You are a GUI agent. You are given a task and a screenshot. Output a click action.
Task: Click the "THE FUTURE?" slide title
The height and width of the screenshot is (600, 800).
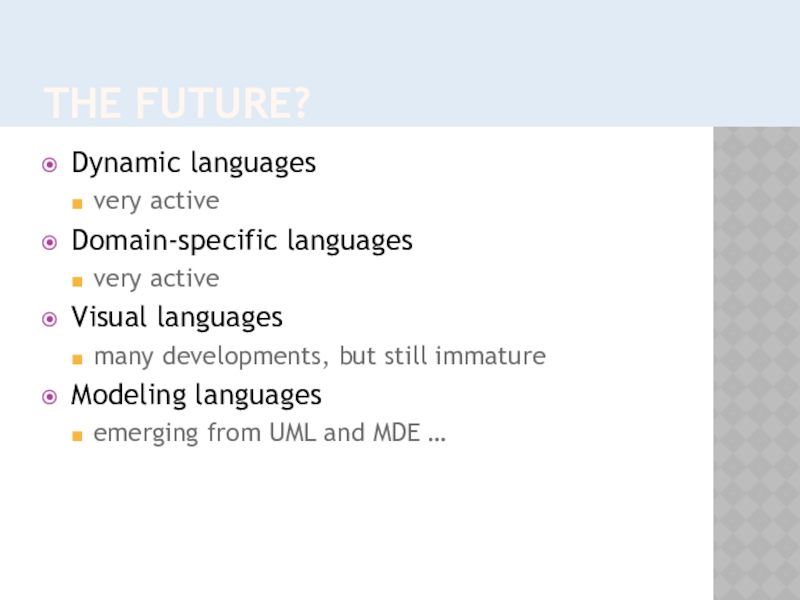pos(177,103)
